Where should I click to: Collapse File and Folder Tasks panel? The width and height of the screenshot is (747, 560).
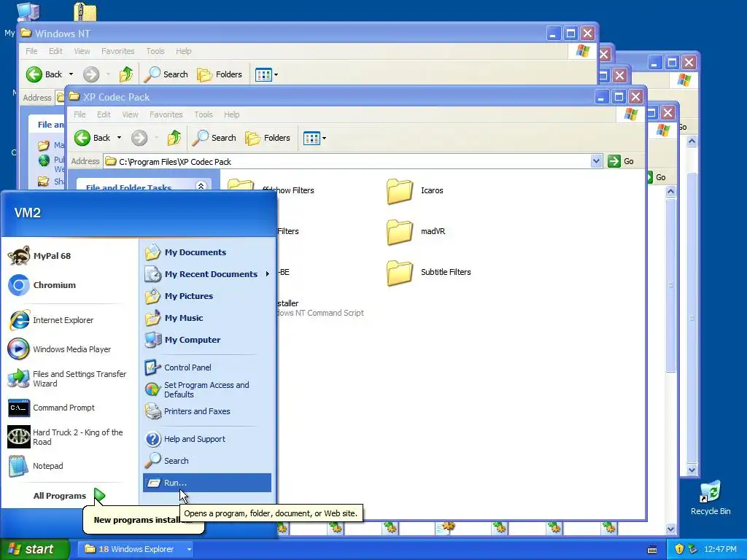click(201, 186)
